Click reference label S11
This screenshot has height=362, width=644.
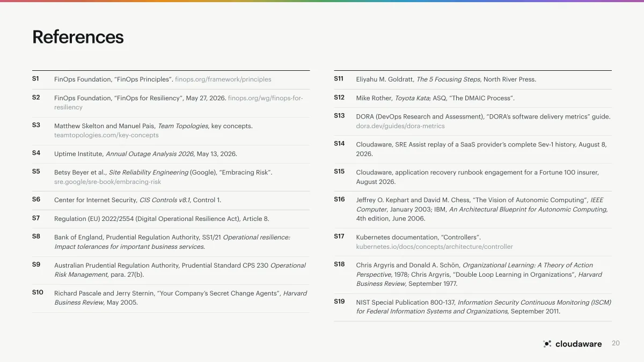(x=339, y=79)
